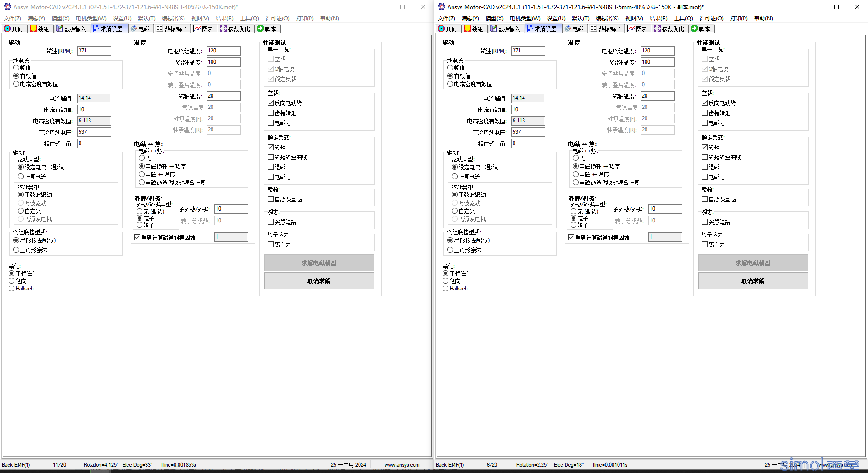Enable 自感及互感 checkbox in left window

(x=270, y=199)
